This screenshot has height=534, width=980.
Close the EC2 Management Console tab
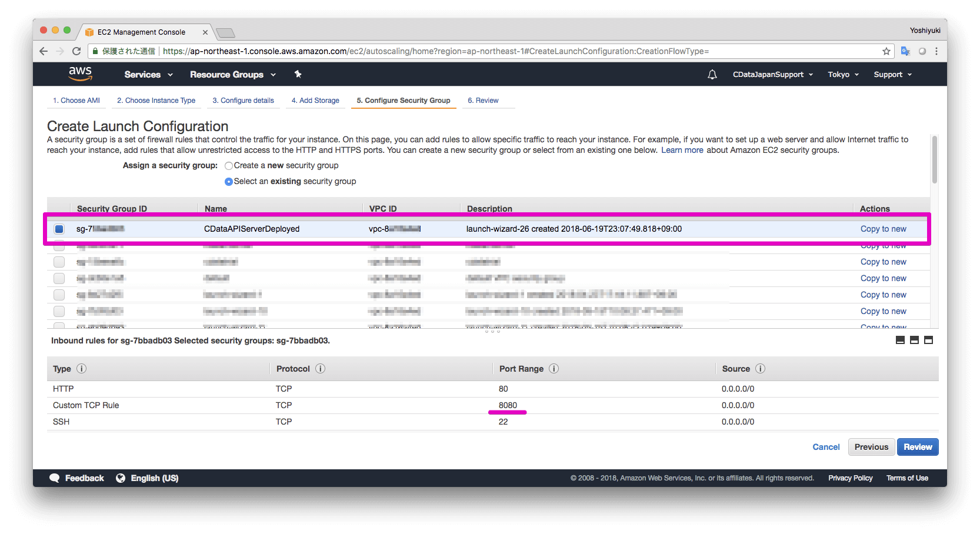point(205,32)
